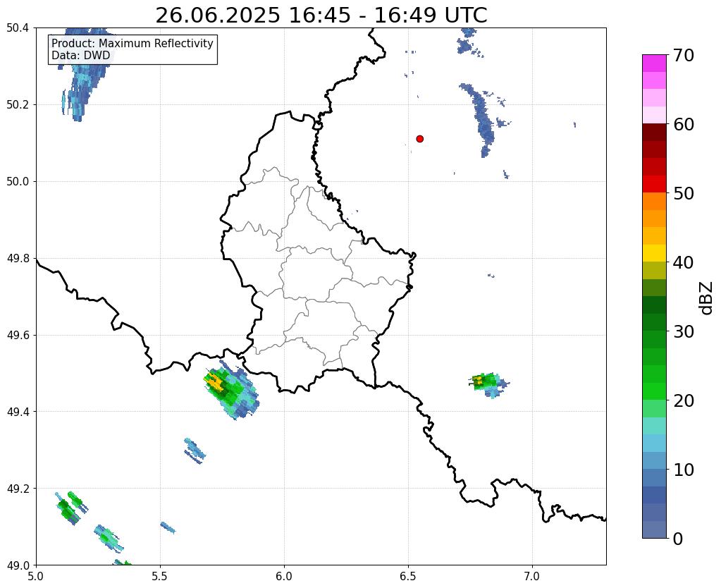Click the colorbar tick label 0

coord(678,539)
